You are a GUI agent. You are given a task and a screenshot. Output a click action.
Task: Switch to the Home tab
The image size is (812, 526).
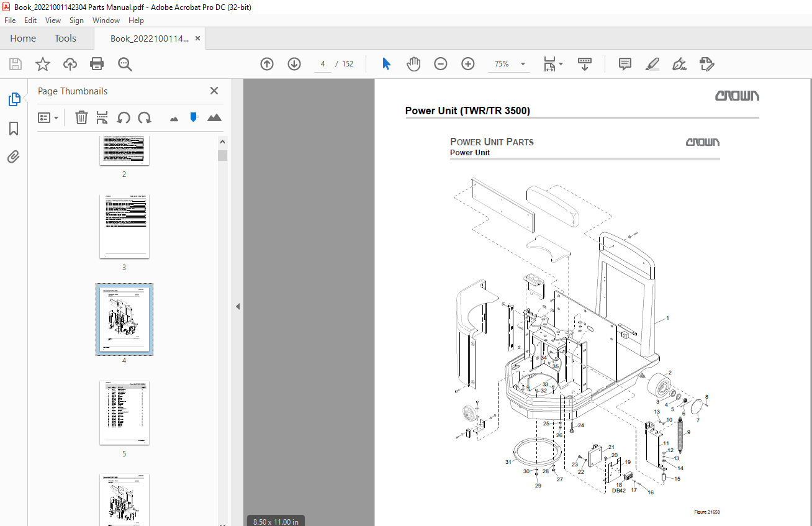[x=23, y=39]
